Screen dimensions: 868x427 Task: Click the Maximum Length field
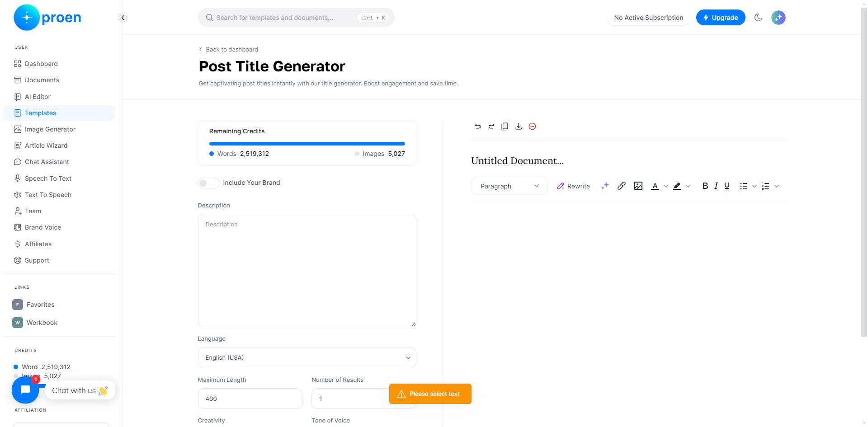tap(250, 399)
